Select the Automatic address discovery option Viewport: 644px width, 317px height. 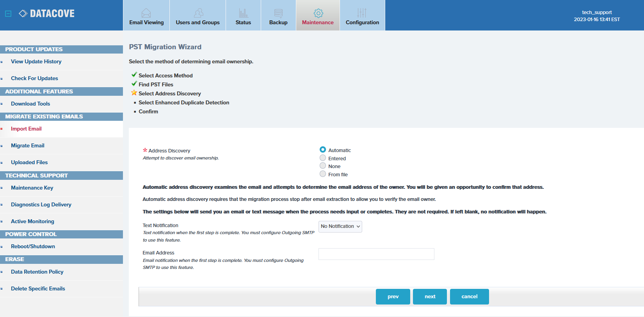(x=323, y=150)
